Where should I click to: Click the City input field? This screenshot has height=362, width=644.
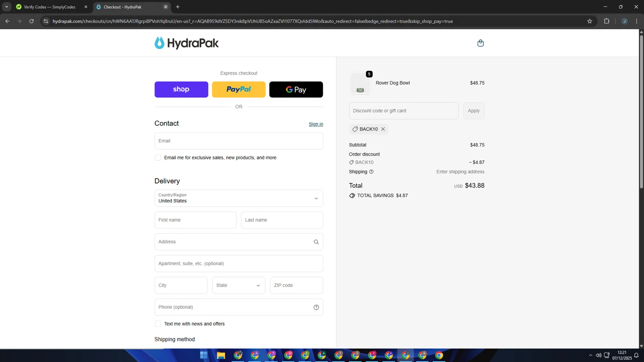(181, 285)
